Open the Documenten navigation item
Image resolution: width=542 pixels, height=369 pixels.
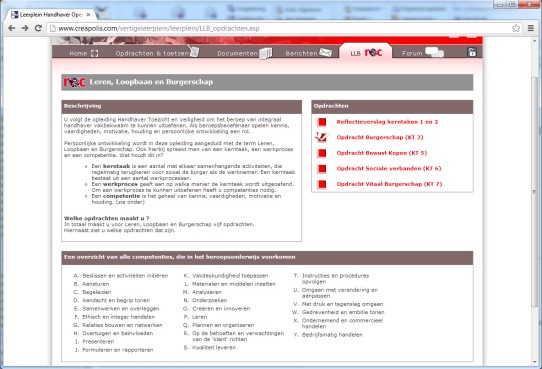click(x=237, y=53)
